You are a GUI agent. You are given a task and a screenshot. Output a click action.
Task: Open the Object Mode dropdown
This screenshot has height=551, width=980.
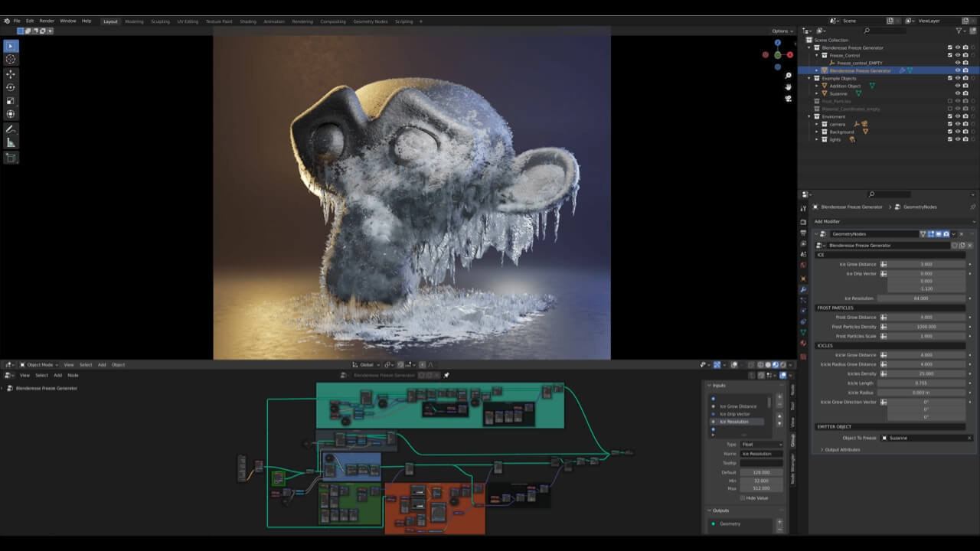pyautogui.click(x=39, y=364)
